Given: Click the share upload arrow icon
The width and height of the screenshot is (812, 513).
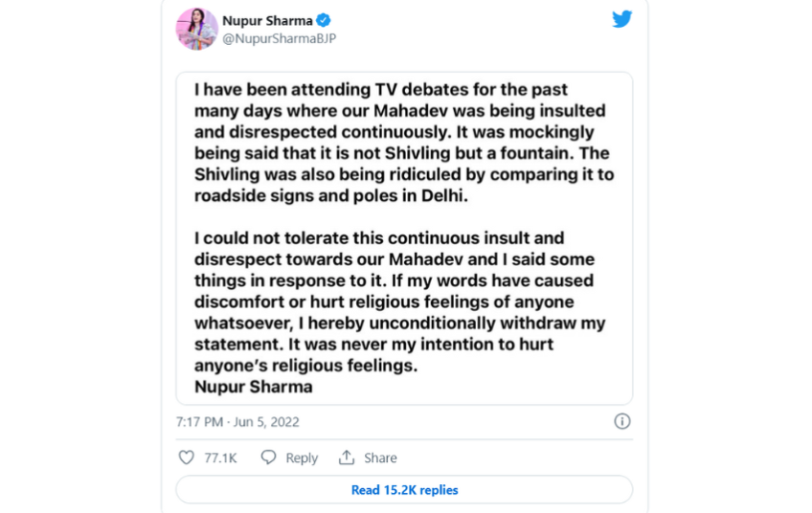Looking at the screenshot, I should [x=347, y=457].
